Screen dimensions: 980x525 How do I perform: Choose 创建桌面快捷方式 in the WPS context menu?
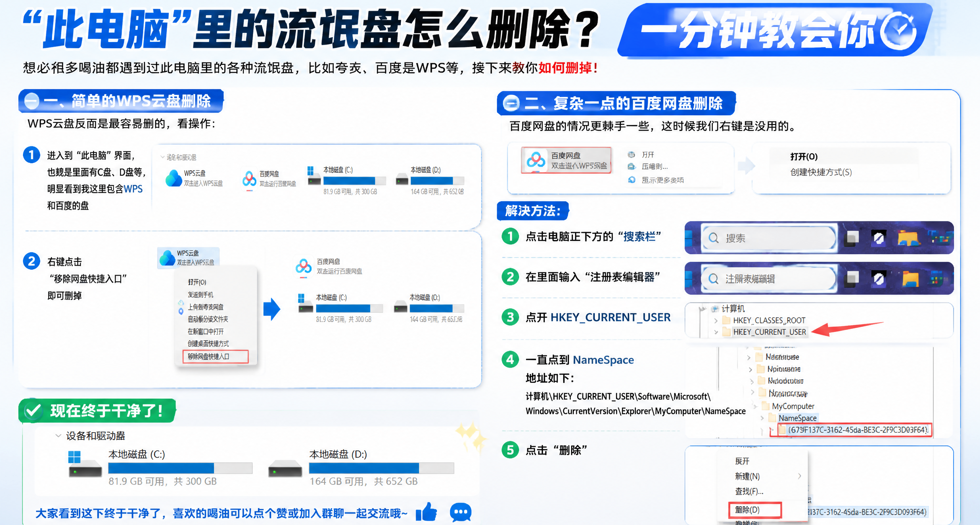(x=208, y=343)
